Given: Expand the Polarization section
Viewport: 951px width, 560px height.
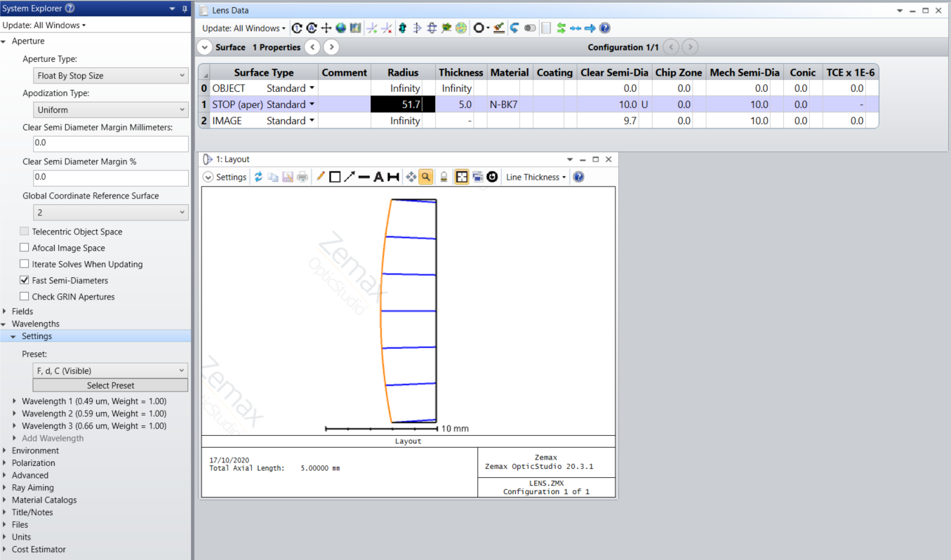Looking at the screenshot, I should [6, 463].
